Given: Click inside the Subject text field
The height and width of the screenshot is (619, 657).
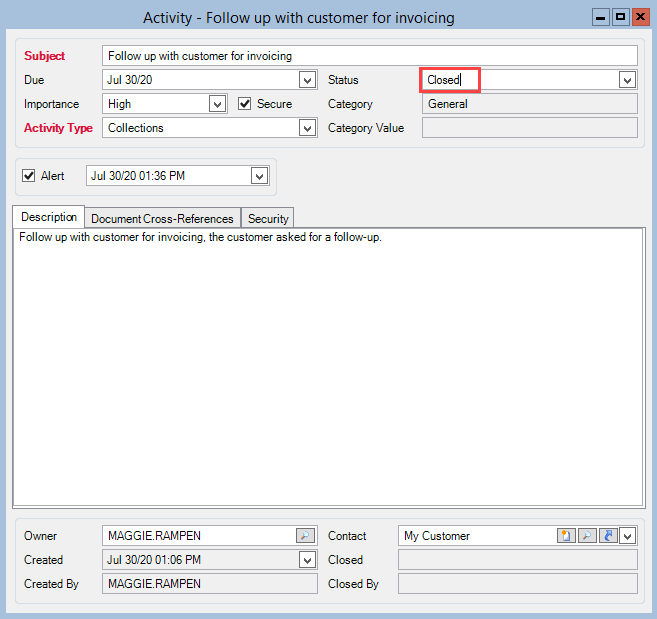Looking at the screenshot, I should point(369,56).
